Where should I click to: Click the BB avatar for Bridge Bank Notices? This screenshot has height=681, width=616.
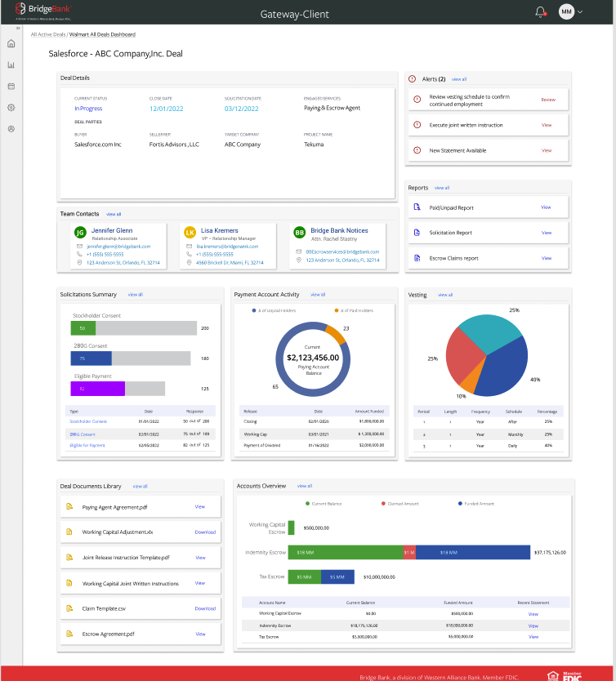(300, 233)
